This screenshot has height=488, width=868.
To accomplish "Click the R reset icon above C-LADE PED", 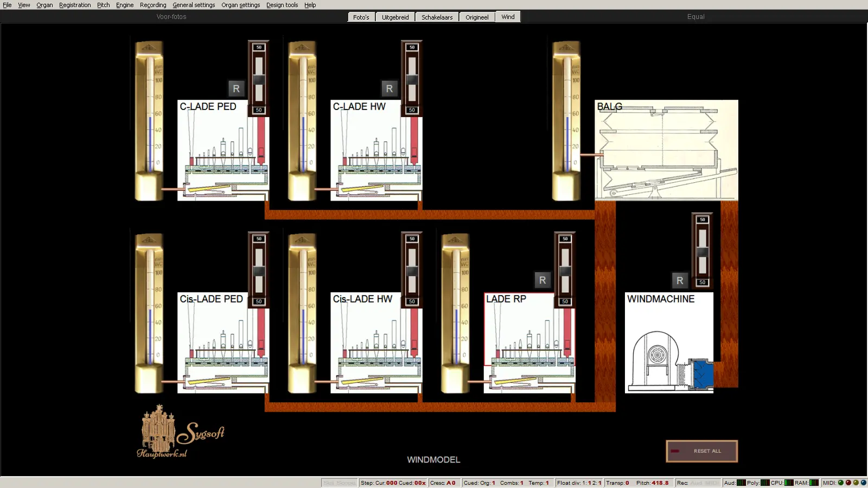I will tap(236, 88).
